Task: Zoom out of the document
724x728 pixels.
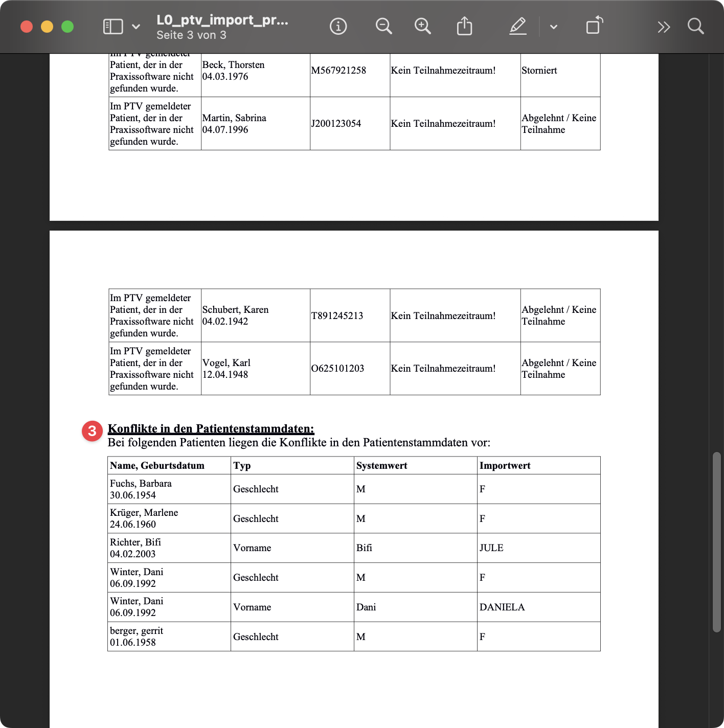Action: pyautogui.click(x=383, y=26)
